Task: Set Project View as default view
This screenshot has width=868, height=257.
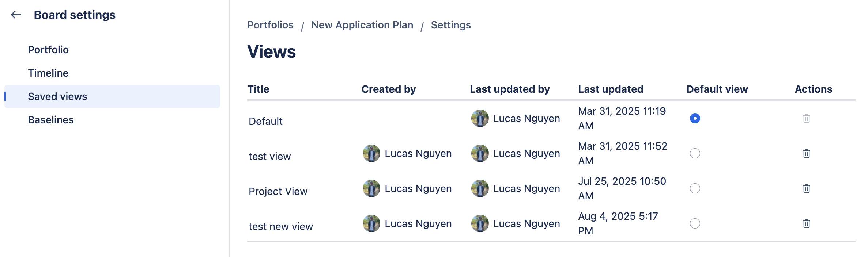Action: point(695,188)
